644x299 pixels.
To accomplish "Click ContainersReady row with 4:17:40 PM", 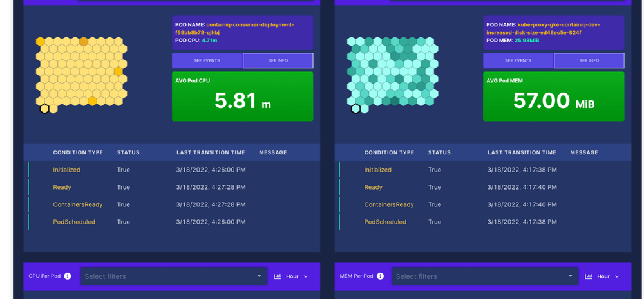I will 483,204.
